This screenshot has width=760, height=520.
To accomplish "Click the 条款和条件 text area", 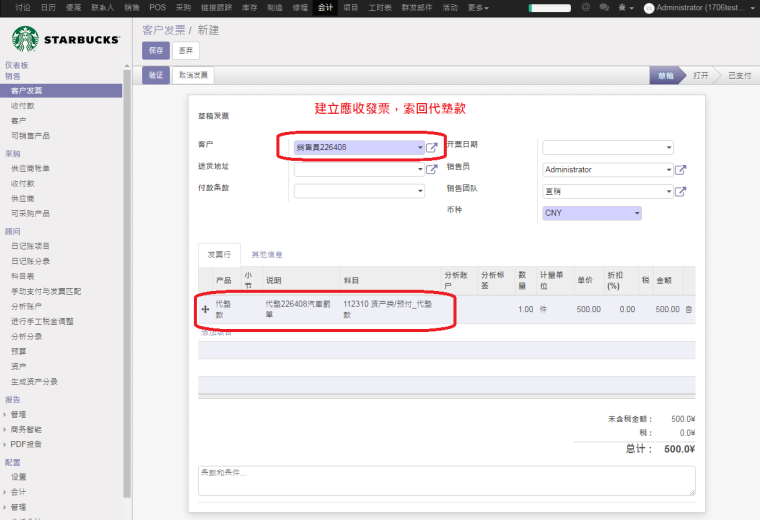I will [446, 481].
